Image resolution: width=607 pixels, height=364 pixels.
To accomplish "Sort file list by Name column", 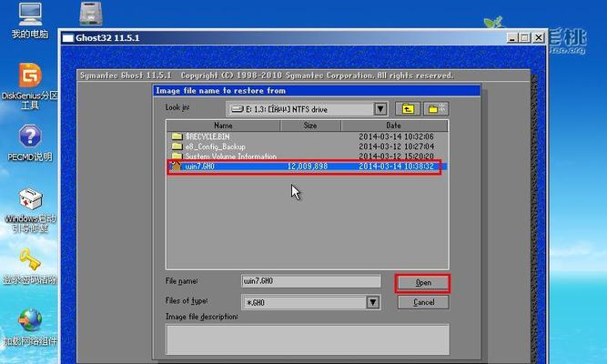I will click(x=223, y=126).
